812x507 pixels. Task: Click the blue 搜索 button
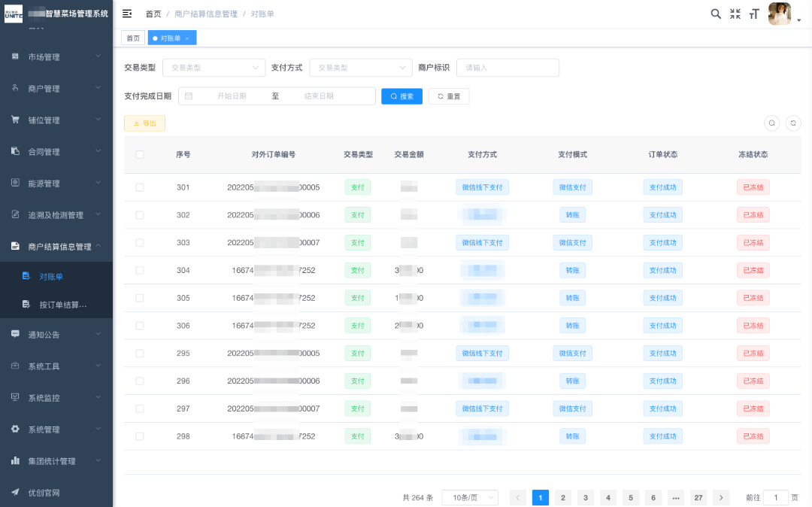(401, 96)
